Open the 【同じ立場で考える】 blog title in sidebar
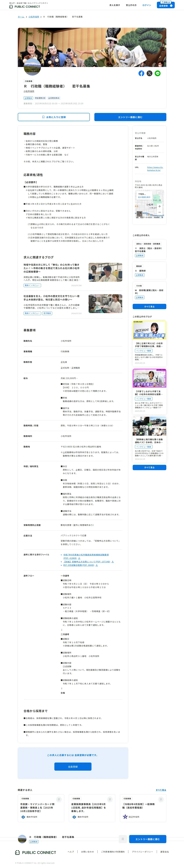184x868 pixels. click(149, 345)
